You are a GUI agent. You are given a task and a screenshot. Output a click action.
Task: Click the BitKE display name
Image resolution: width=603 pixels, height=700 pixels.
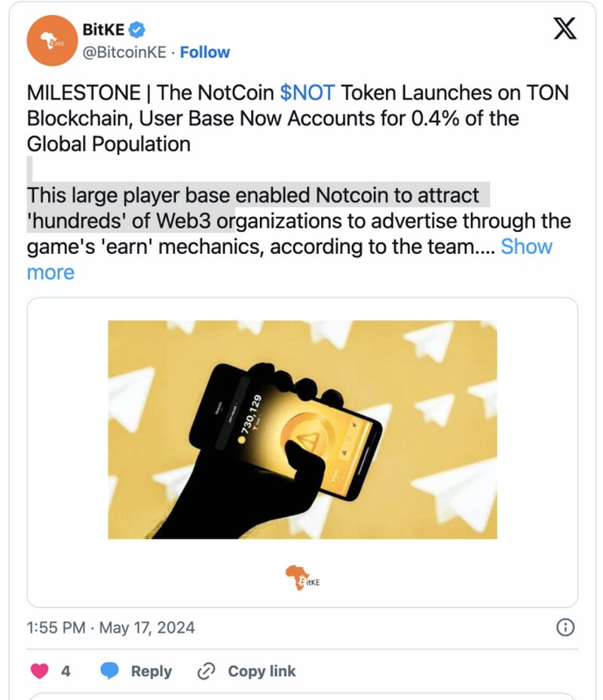click(103, 29)
